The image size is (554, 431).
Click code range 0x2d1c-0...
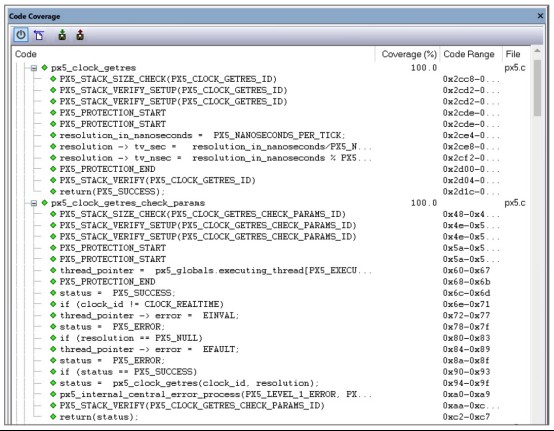tap(471, 192)
